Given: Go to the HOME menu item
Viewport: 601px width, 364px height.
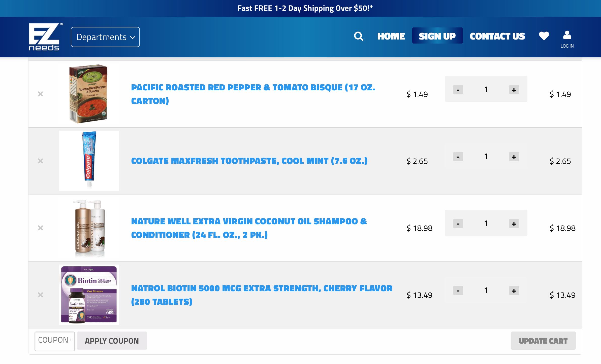Looking at the screenshot, I should pyautogui.click(x=391, y=36).
